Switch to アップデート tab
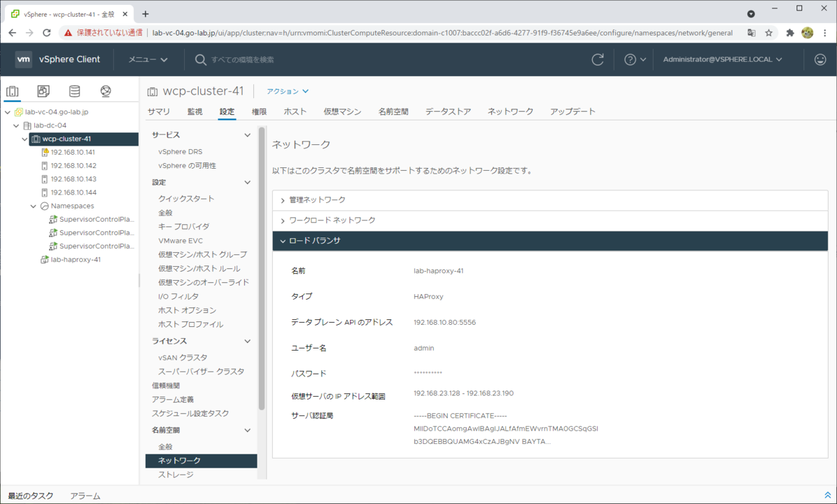 573,112
